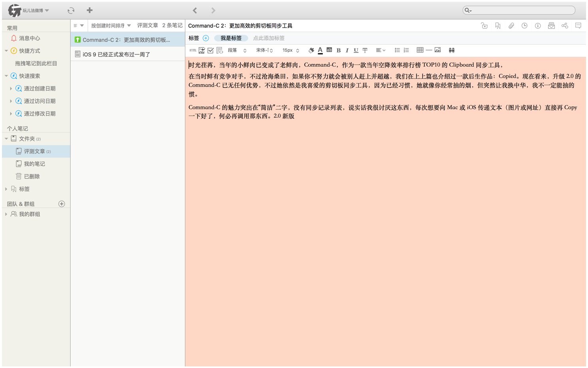This screenshot has height=368, width=588.
Task: Collapse the 文件夹 folder tree
Action: (6, 139)
